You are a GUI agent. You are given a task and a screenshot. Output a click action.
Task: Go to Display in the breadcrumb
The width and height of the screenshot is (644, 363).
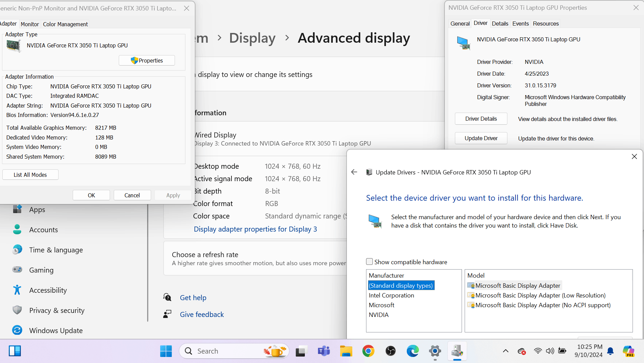(252, 38)
